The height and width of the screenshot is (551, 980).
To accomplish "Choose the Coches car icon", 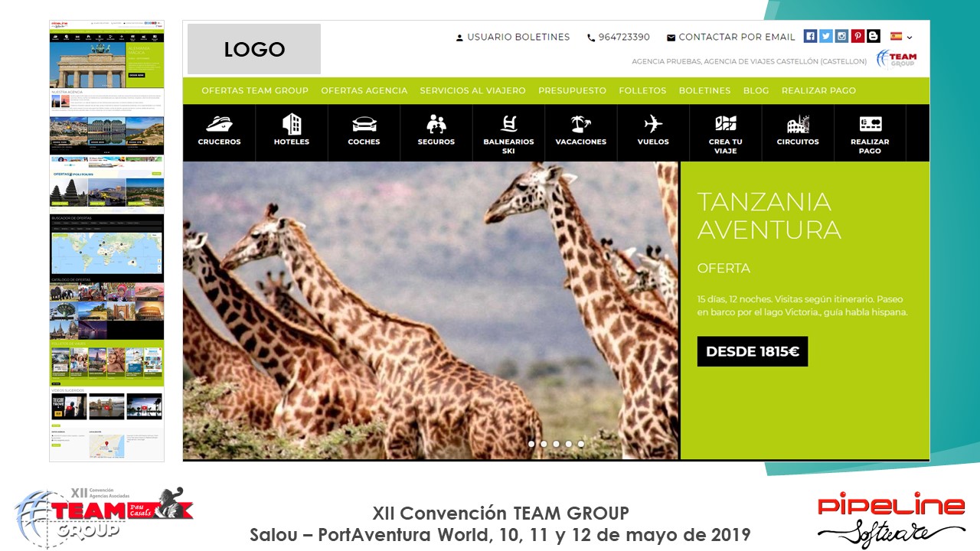I will point(364,124).
